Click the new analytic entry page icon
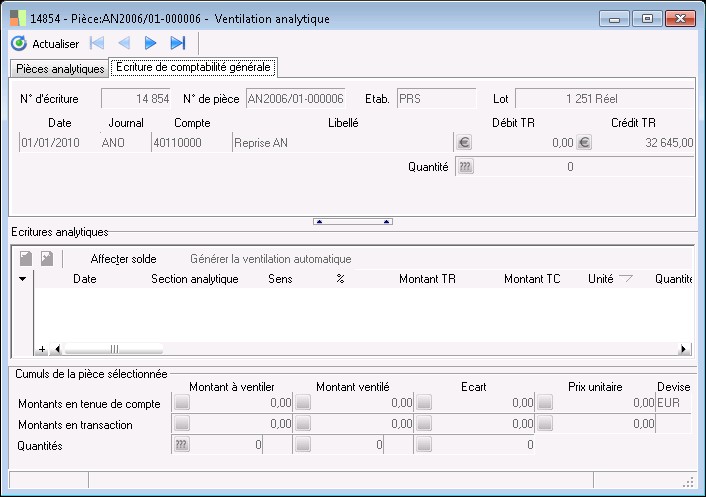The width and height of the screenshot is (706, 497). coord(26,259)
